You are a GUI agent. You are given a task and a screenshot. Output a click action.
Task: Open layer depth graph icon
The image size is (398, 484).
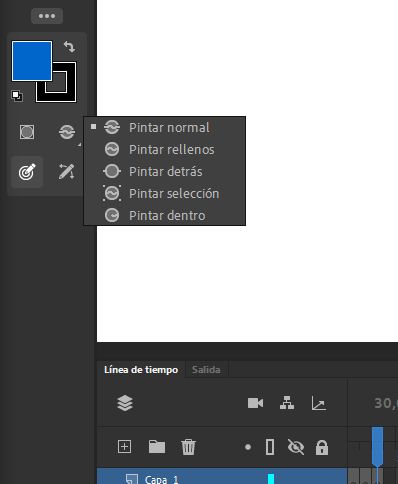(x=319, y=403)
